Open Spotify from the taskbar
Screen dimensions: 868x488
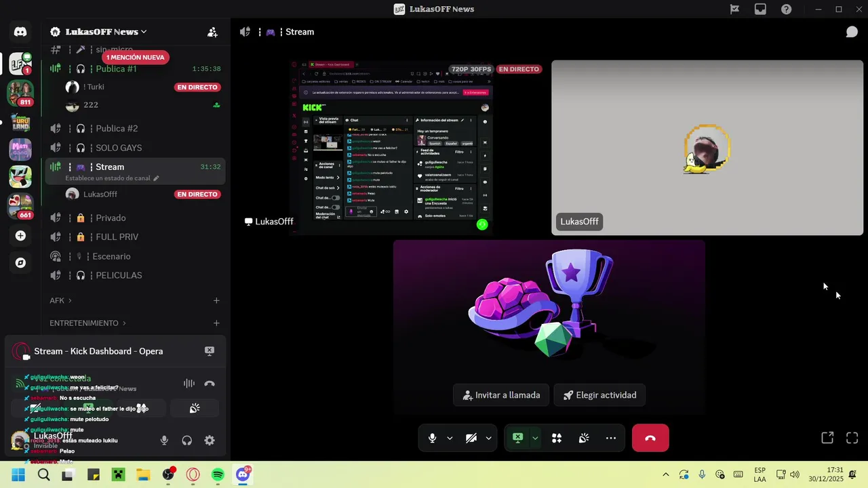(x=218, y=474)
